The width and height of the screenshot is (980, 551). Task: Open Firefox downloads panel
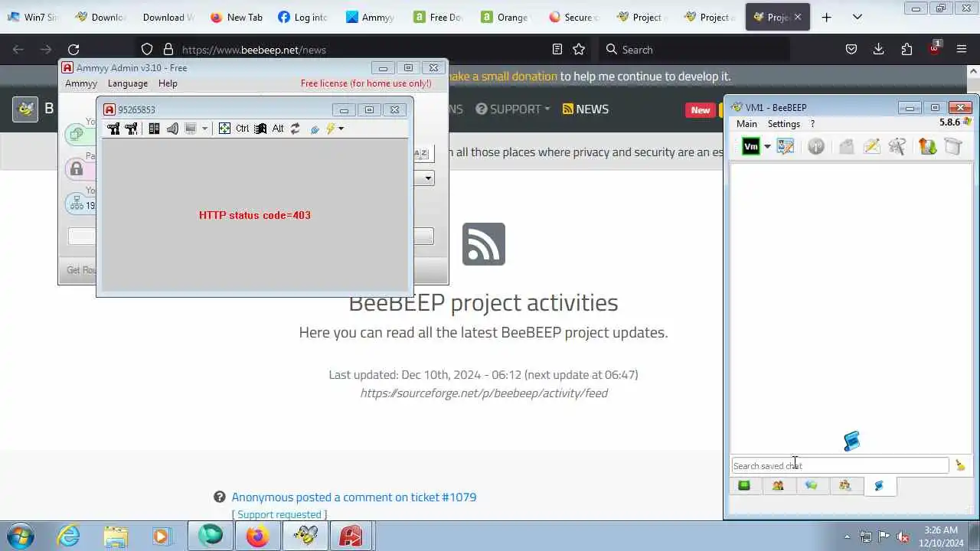[x=879, y=50]
